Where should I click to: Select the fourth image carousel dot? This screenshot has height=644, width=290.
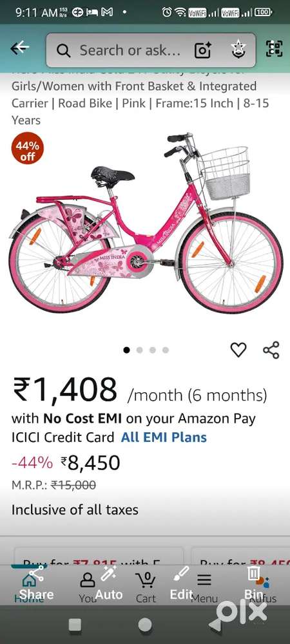(166, 350)
